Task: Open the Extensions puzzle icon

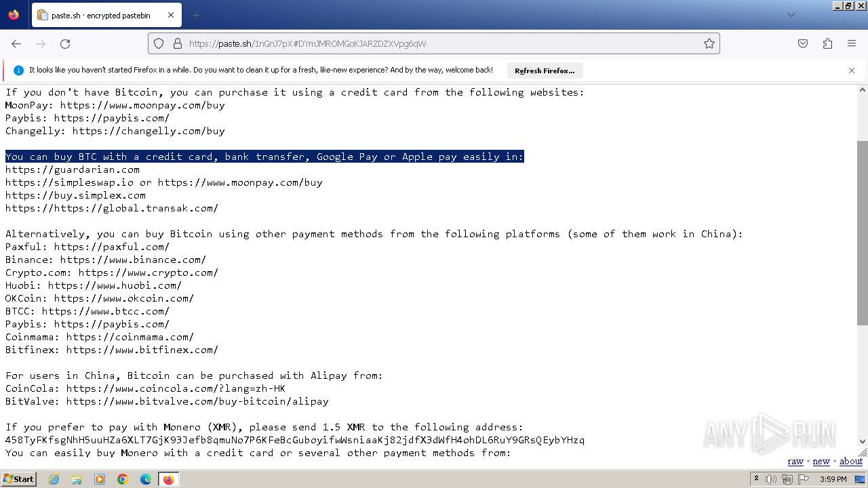Action: (827, 43)
